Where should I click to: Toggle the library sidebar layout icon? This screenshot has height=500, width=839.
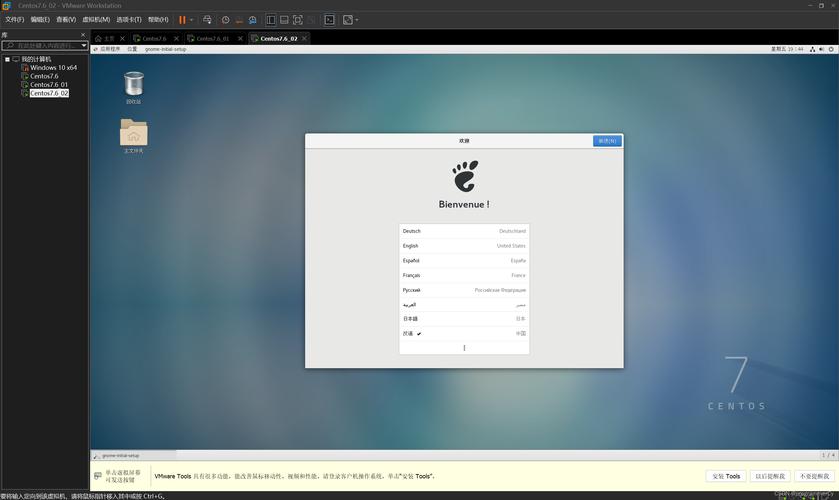(x=271, y=20)
